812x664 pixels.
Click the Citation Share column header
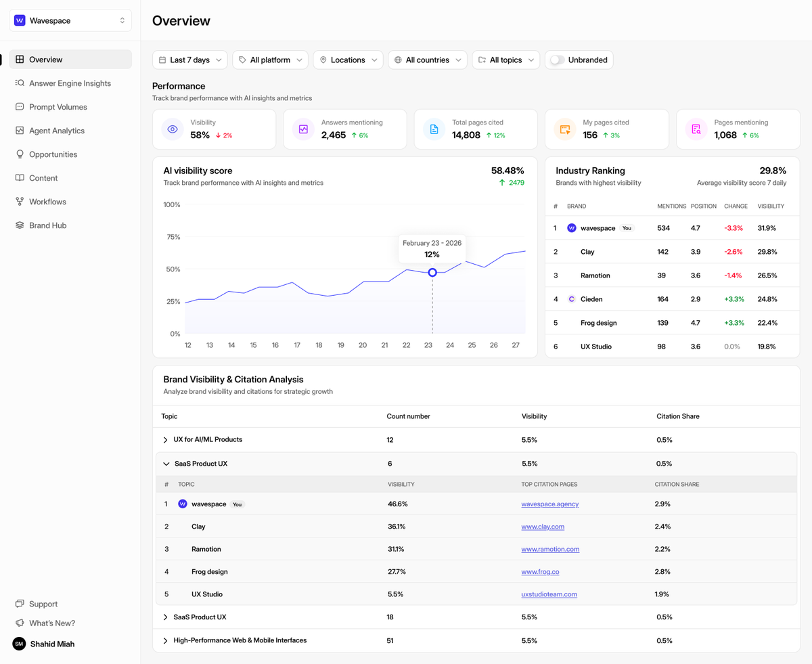point(678,416)
